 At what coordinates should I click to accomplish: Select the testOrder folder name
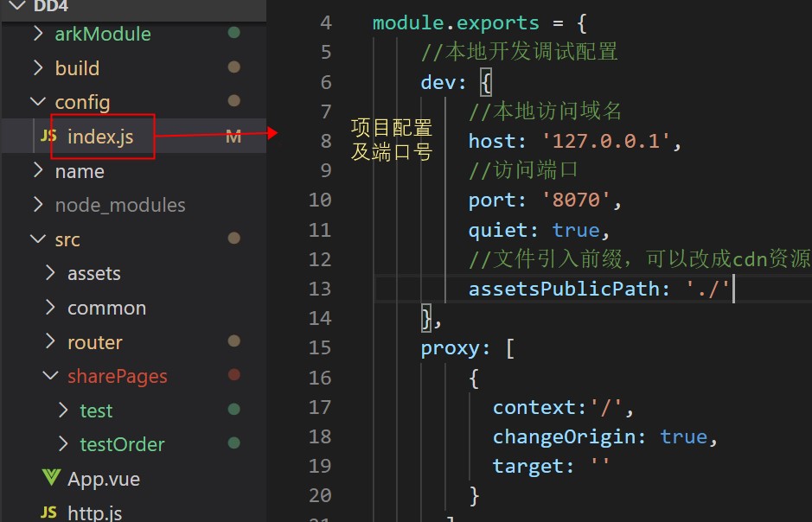pos(122,445)
